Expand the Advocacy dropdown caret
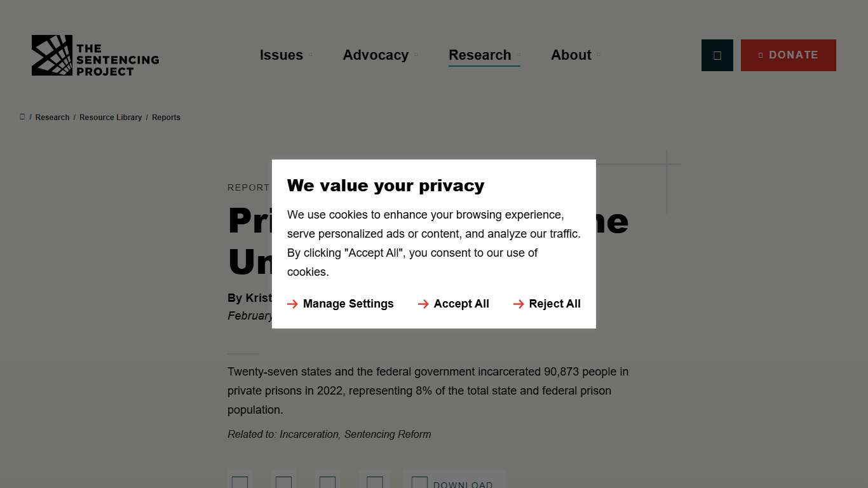868x488 pixels. [x=416, y=55]
